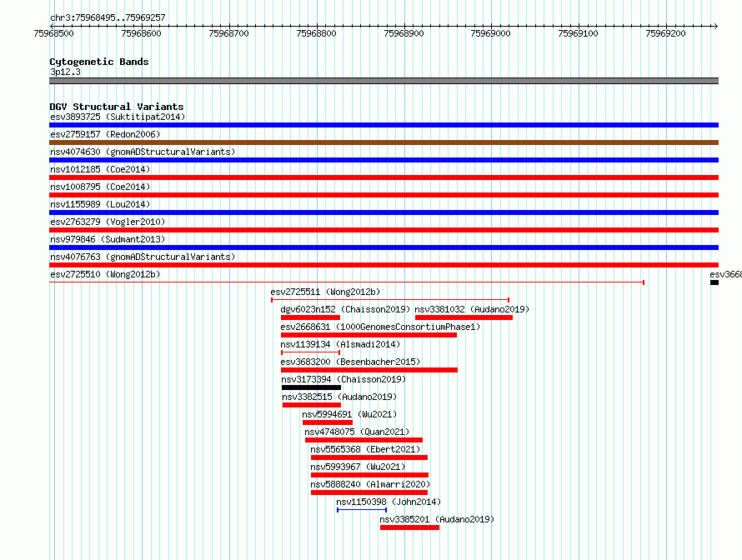Open nsv4074630 (gnomADStructuralVariants) label
742x560 pixels.
click(143, 152)
